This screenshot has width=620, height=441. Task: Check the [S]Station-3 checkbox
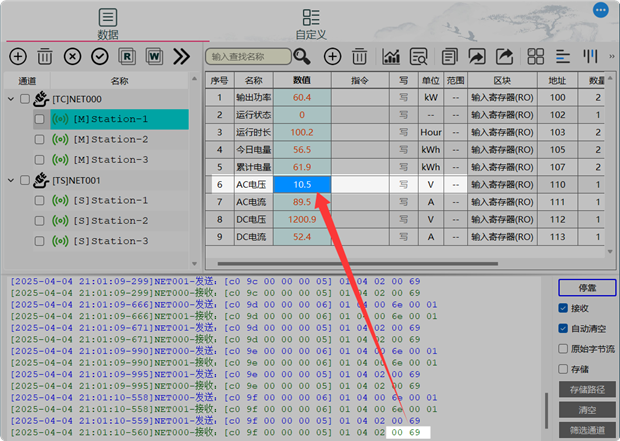(x=40, y=241)
